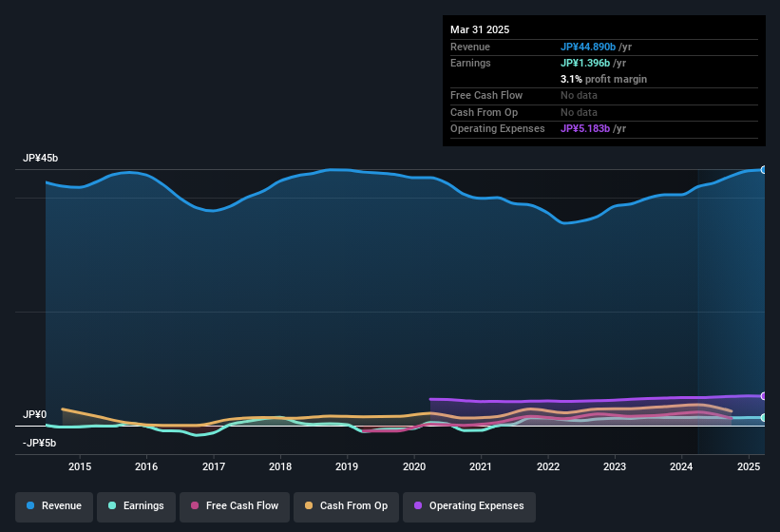Viewport: 780px width, 532px height.
Task: Click the 2016 x-axis label
Action: (x=146, y=466)
